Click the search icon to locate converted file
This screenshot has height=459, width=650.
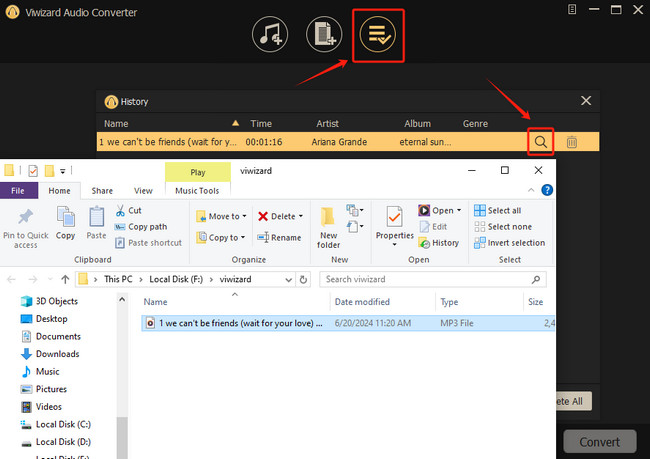540,142
